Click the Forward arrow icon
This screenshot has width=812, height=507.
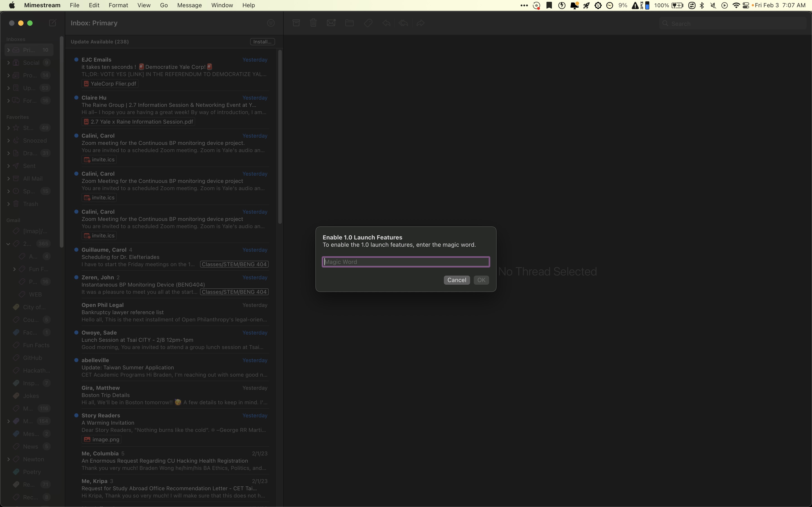pos(420,23)
